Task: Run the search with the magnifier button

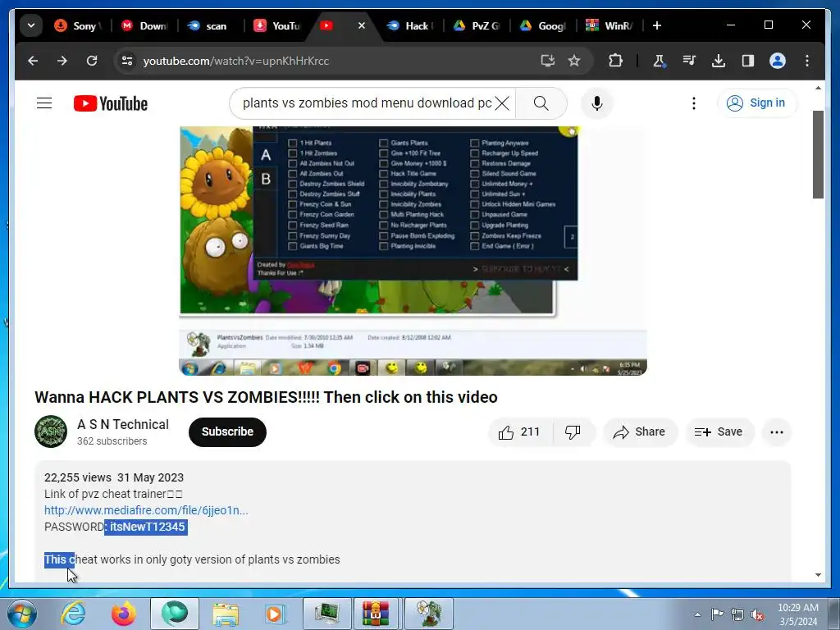Action: 541,103
